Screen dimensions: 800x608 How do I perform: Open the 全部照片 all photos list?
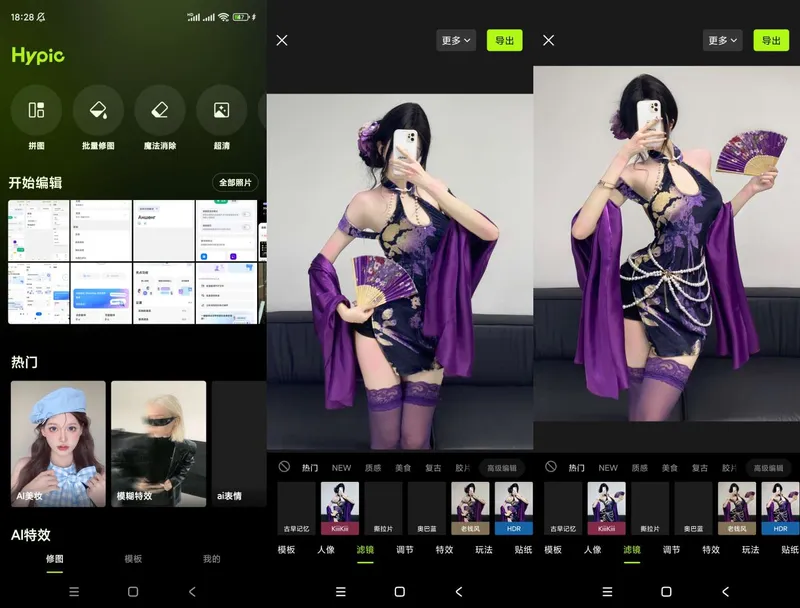(235, 182)
